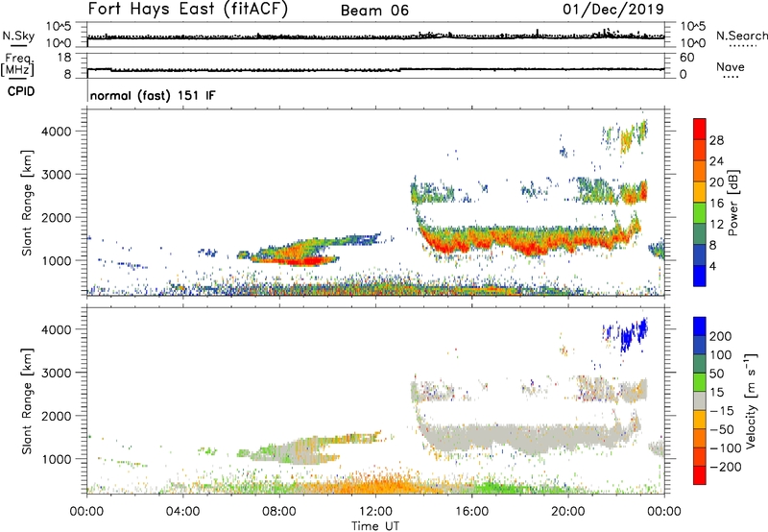
Task: Click the blue velocity patch near 4000 km
Action: click(x=632, y=334)
